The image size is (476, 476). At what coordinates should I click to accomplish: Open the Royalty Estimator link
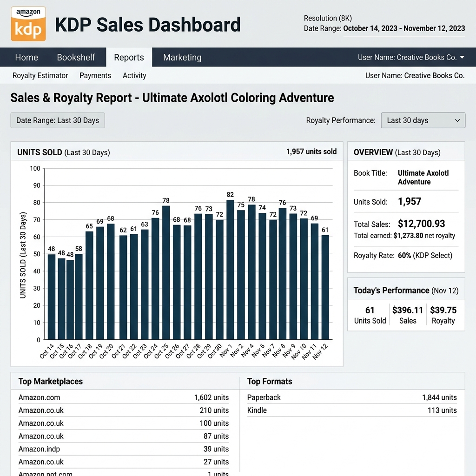(40, 76)
